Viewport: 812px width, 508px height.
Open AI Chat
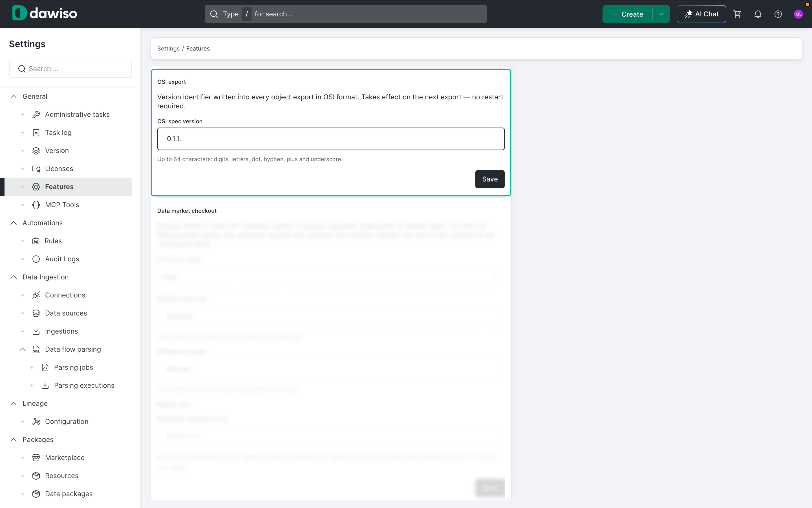[701, 14]
